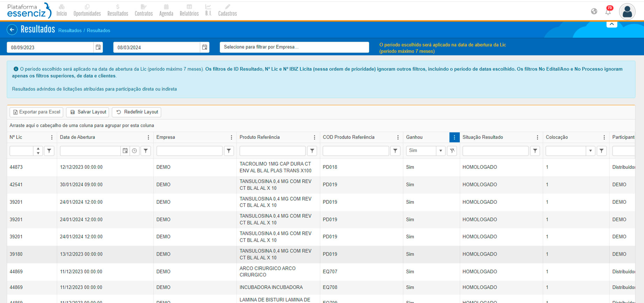Open the Data de Abertura time picker
The height and width of the screenshot is (303, 644).
pyautogui.click(x=134, y=151)
